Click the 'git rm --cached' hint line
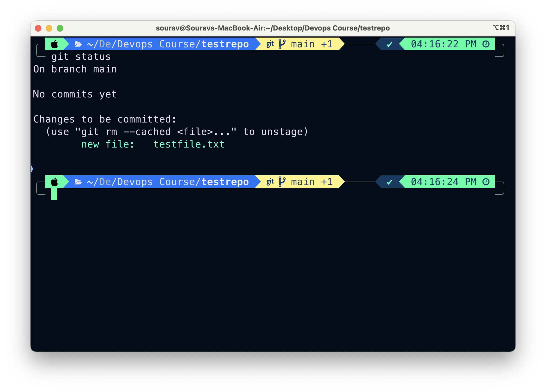Viewport: 546px width, 392px height. tap(177, 132)
